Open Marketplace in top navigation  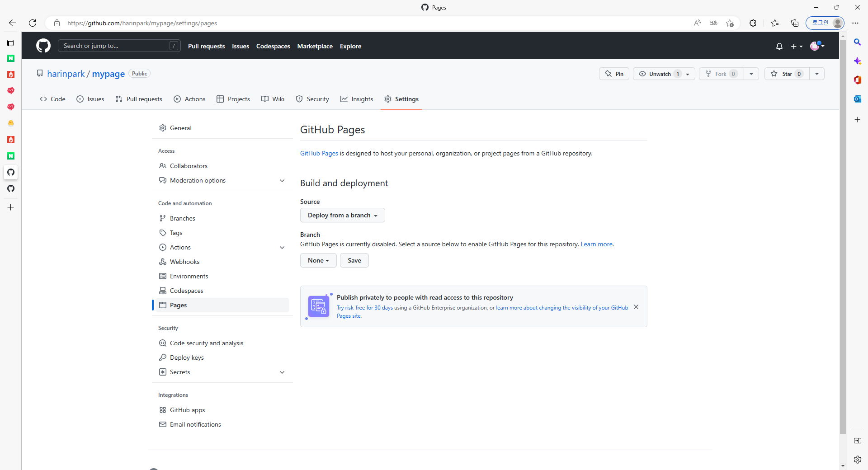pyautogui.click(x=315, y=46)
